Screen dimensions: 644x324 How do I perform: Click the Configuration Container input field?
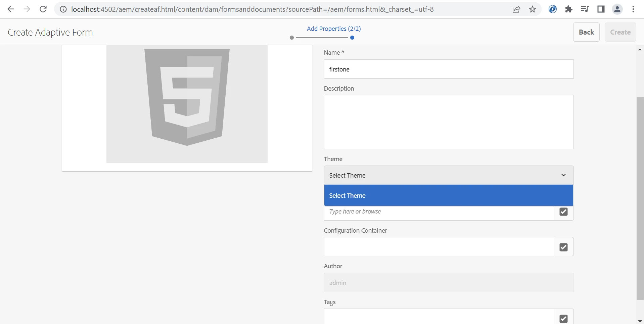click(x=439, y=247)
